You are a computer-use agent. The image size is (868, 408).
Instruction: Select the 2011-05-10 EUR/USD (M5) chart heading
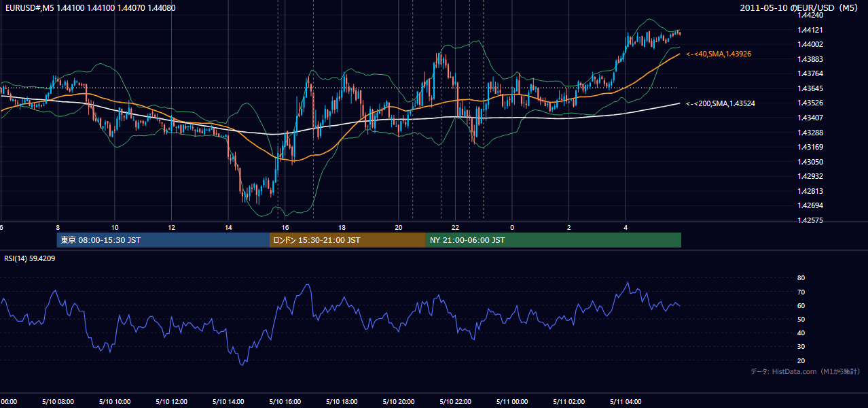(799, 7)
